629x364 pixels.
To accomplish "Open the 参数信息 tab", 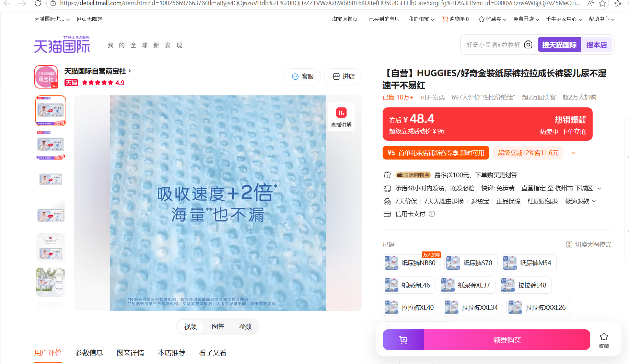I will (89, 353).
